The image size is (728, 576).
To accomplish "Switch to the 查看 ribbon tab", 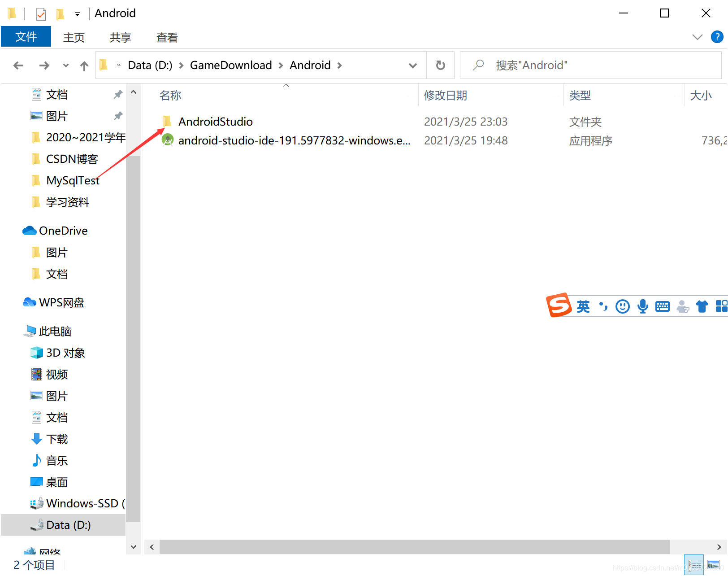I will (x=167, y=37).
